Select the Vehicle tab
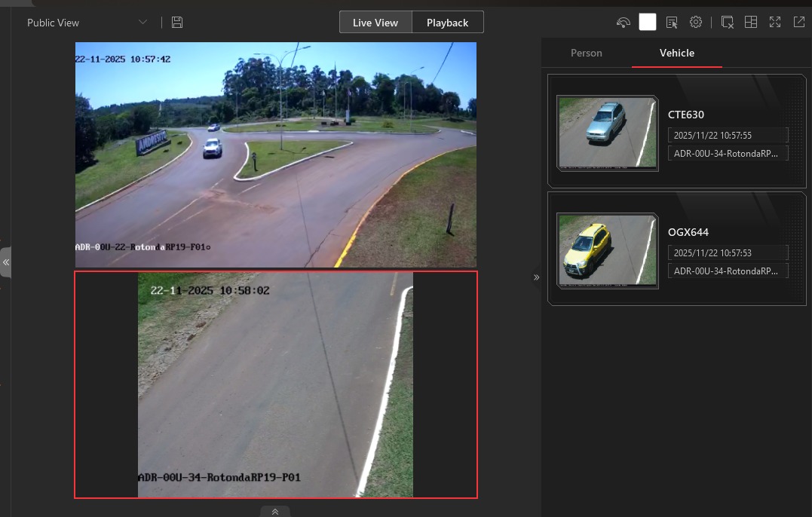Screen dimensions: 812x517 pos(676,53)
